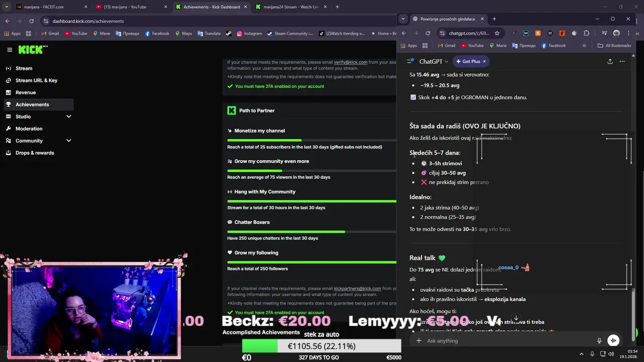This screenshot has width=644, height=362.
Task: Bookmark the chatgpt.com page star
Action: pos(497,33)
